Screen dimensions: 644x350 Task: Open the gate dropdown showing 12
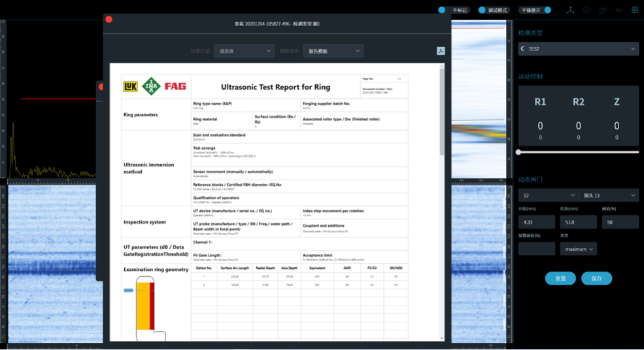548,196
